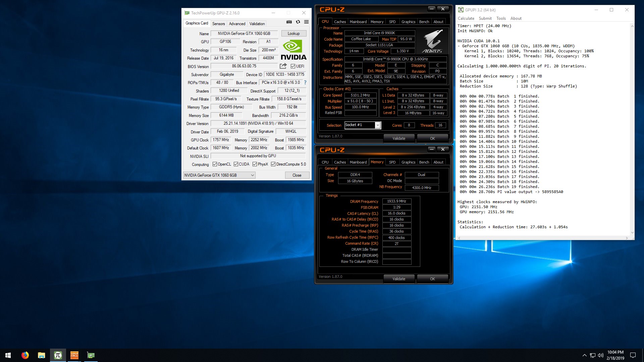Open the Graphics tab in bottom CPU-Z
Viewport: 644px width, 362px height.
[408, 162]
